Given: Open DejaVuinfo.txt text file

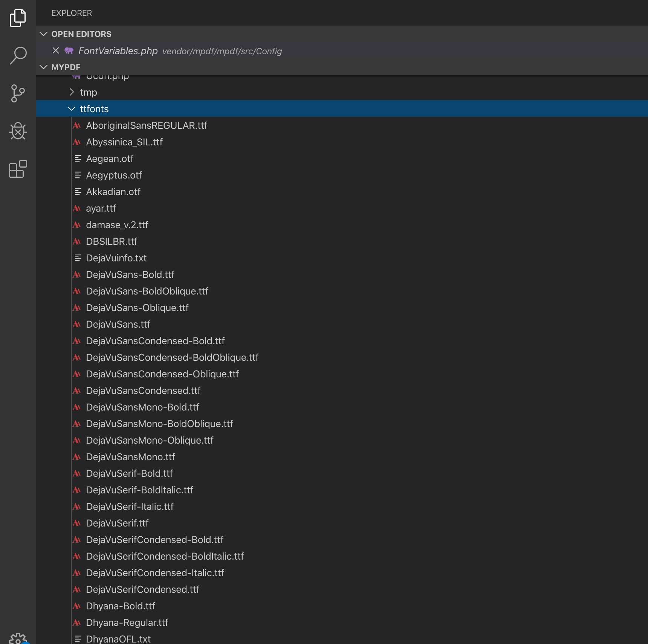Looking at the screenshot, I should click(x=116, y=258).
